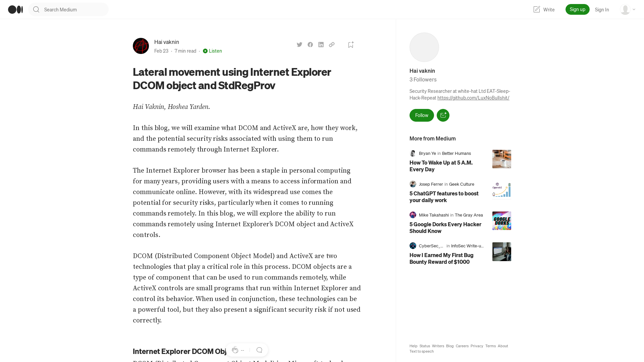Click the comment icon on the article
This screenshot has width=644, height=362.
tap(259, 350)
